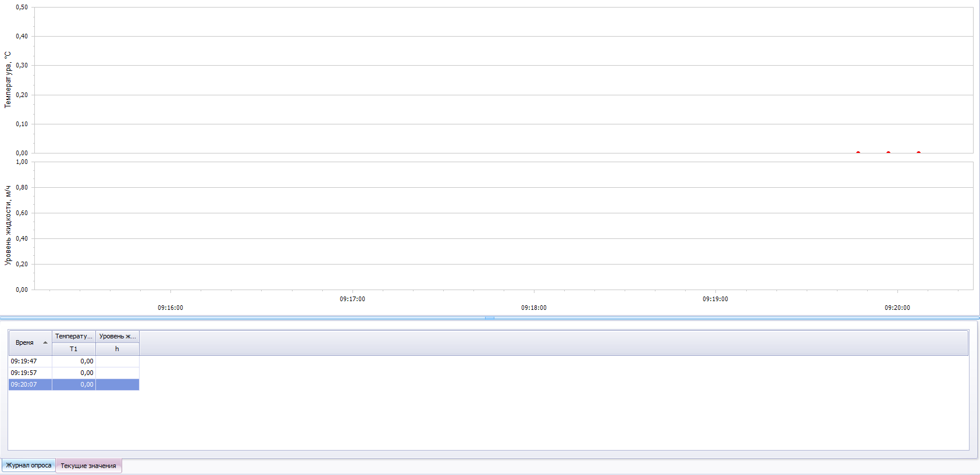Open the Текущие значения tab
The height and width of the screenshot is (475, 980).
tap(88, 466)
